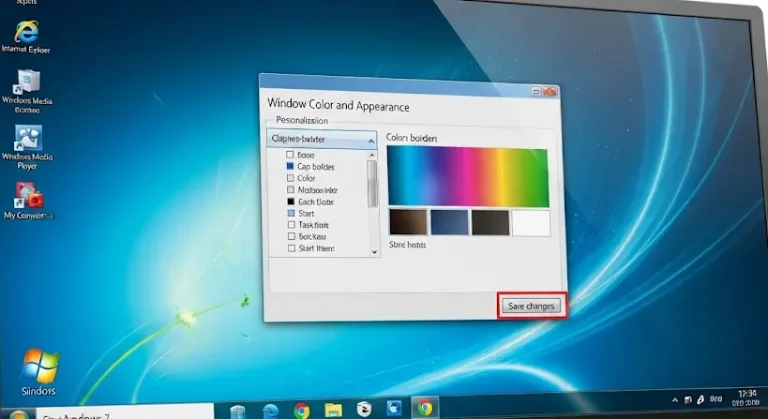768x419 pixels.
Task: Click the list scrollbar thumb
Action: [x=372, y=184]
